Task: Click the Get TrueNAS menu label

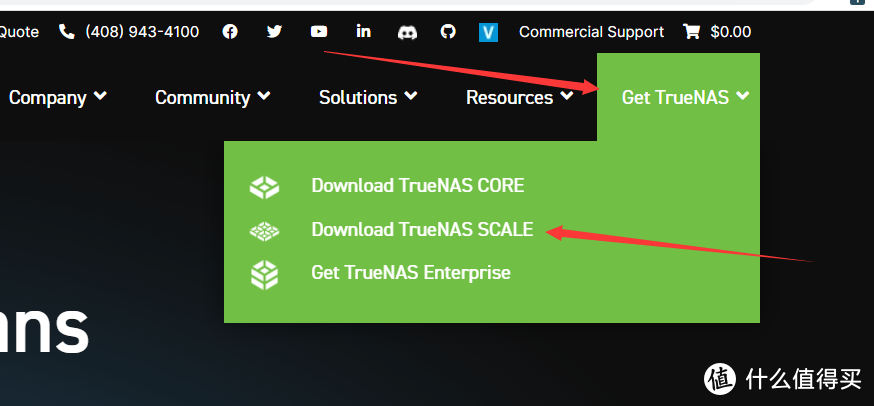Action: click(x=675, y=98)
